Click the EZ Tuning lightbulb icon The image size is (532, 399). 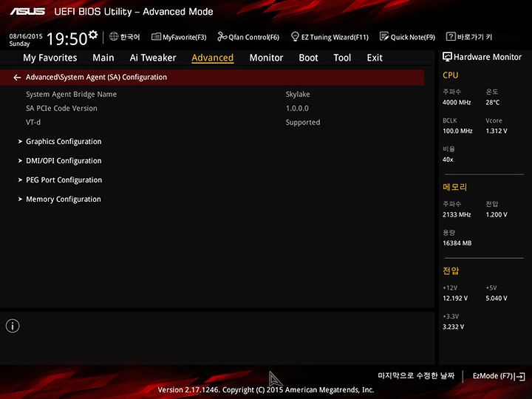tap(295, 36)
